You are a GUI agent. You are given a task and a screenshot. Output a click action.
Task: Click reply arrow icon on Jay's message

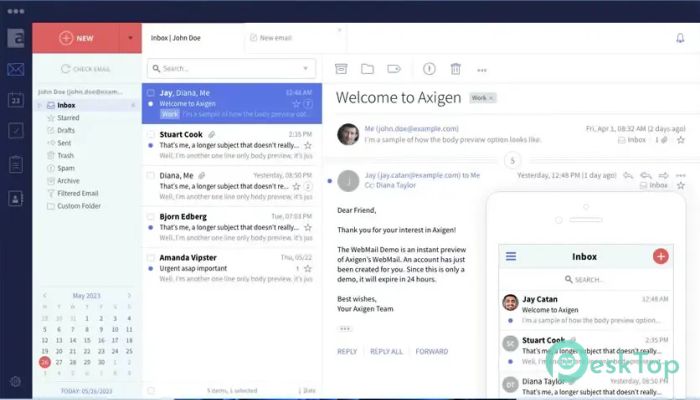(628, 175)
